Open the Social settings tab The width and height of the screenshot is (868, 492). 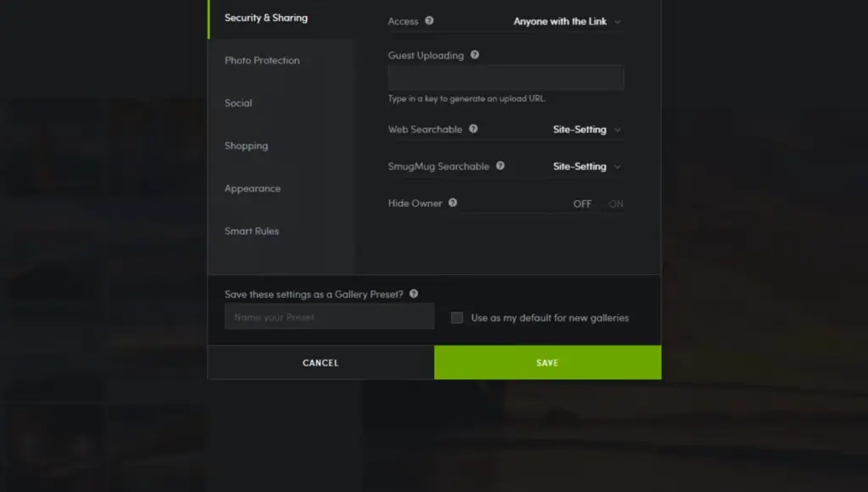click(238, 103)
